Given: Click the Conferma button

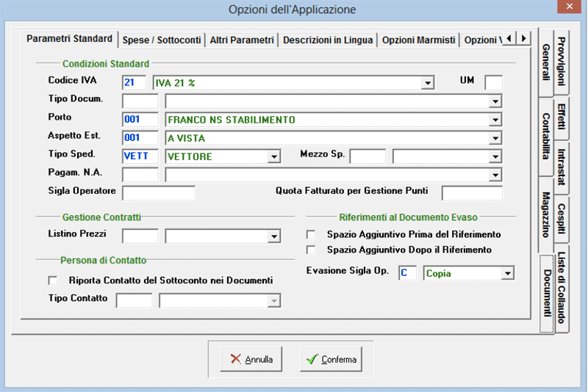Looking at the screenshot, I should (331, 360).
